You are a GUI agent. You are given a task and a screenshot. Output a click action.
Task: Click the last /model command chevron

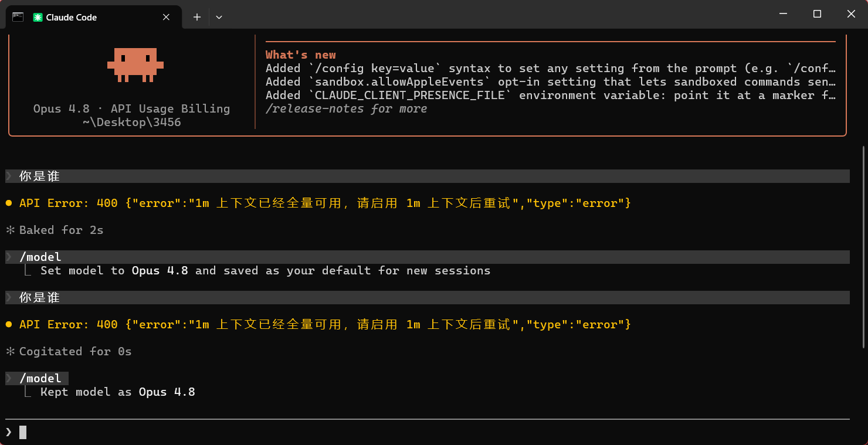pyautogui.click(x=9, y=378)
